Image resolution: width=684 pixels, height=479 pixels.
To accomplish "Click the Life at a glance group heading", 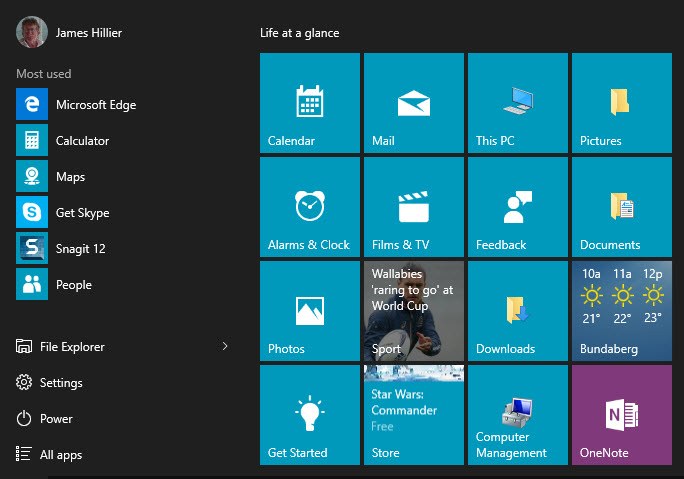I will [300, 33].
